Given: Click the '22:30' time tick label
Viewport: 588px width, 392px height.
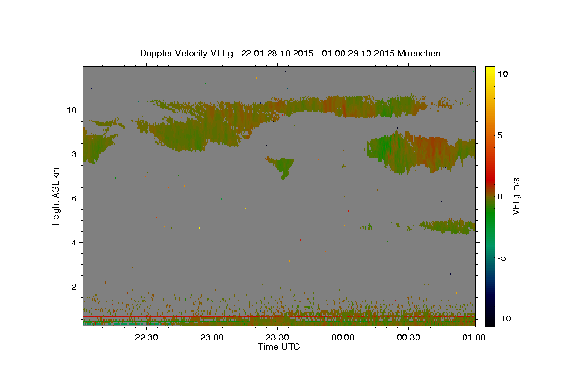Looking at the screenshot, I should point(146,337).
